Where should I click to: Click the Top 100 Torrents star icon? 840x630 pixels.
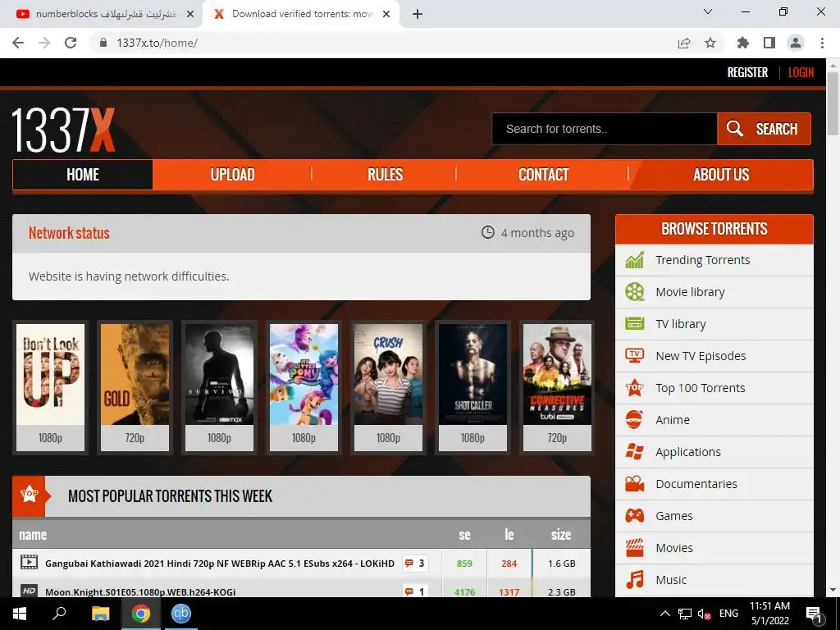point(634,388)
